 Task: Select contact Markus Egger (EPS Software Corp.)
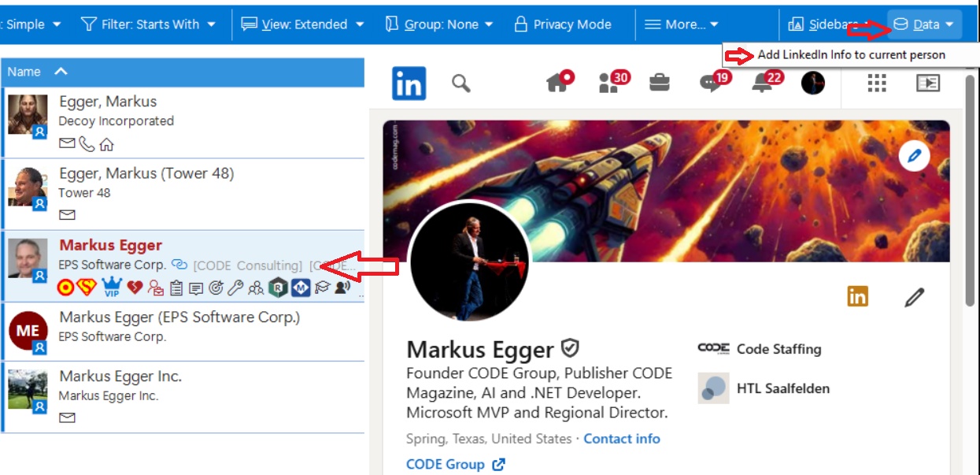pyautogui.click(x=184, y=331)
